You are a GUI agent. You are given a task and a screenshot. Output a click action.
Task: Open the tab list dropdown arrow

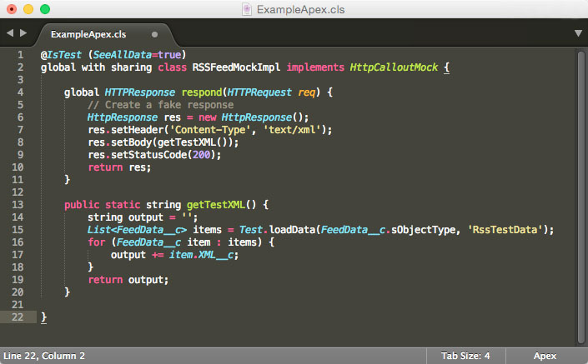(x=578, y=33)
